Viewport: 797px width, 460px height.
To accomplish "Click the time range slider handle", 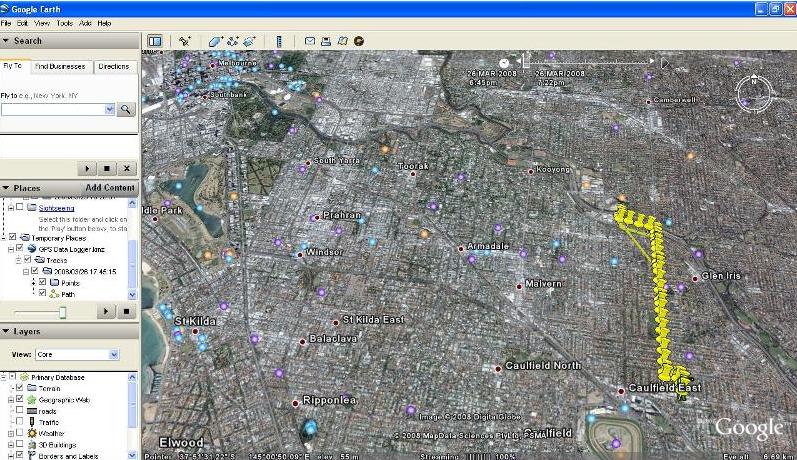I will [x=526, y=61].
